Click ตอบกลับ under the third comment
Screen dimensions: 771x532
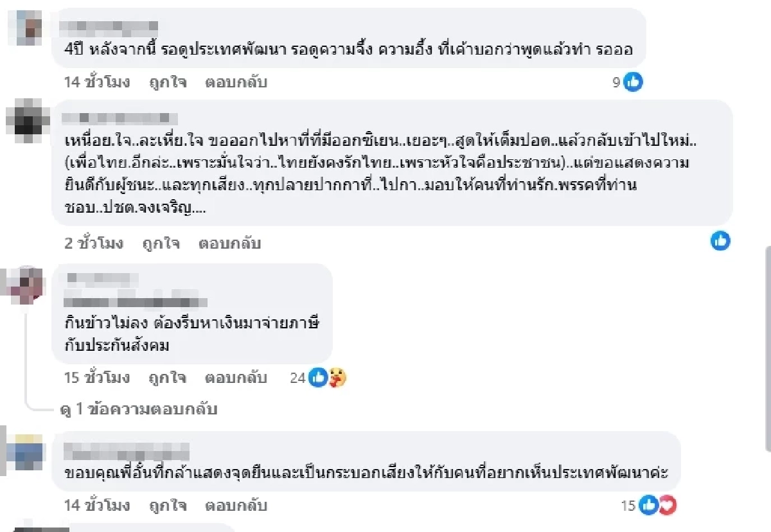point(238,378)
